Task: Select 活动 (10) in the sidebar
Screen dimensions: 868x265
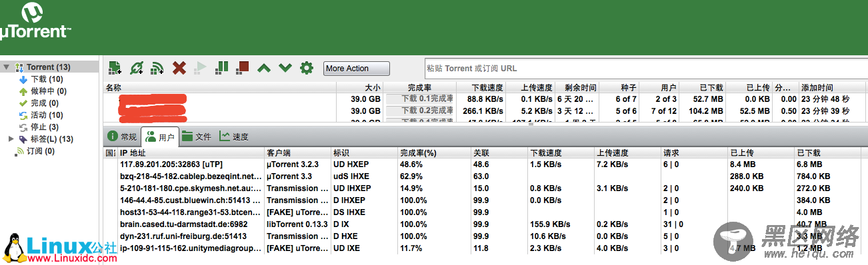Action: pyautogui.click(x=47, y=115)
